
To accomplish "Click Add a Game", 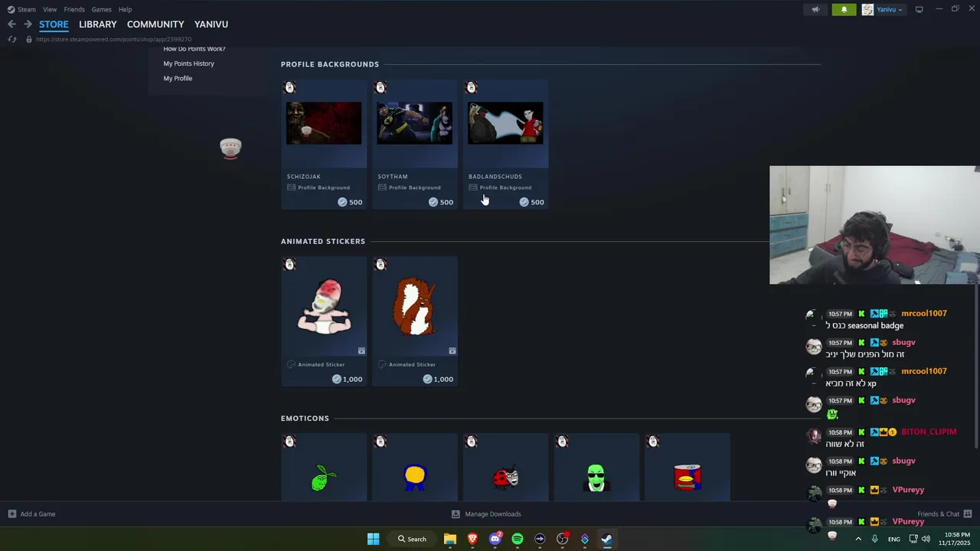I will (31, 514).
